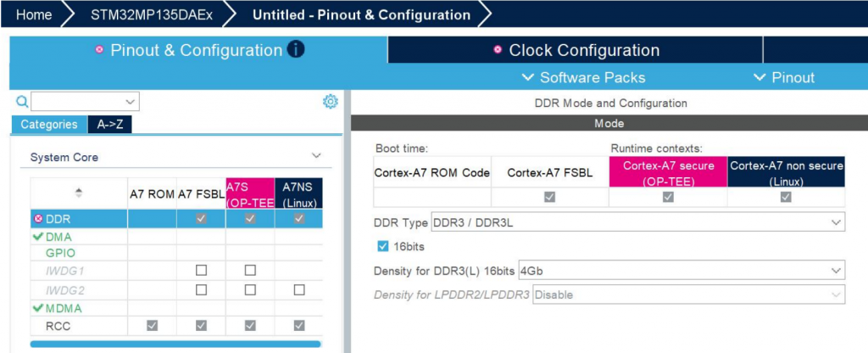This screenshot has width=868, height=353.
Task: Click the search magnifier icon
Action: [22, 102]
